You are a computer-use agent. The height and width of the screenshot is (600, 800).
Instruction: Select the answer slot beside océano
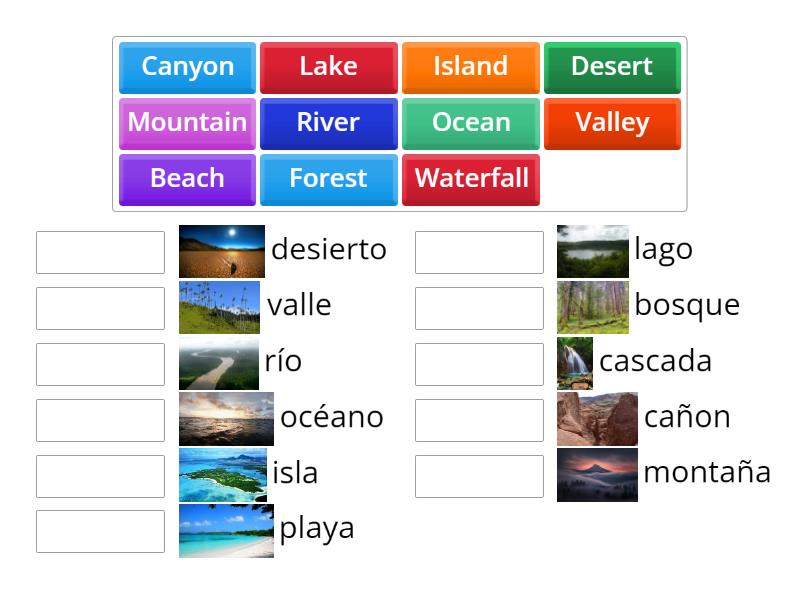(x=100, y=420)
